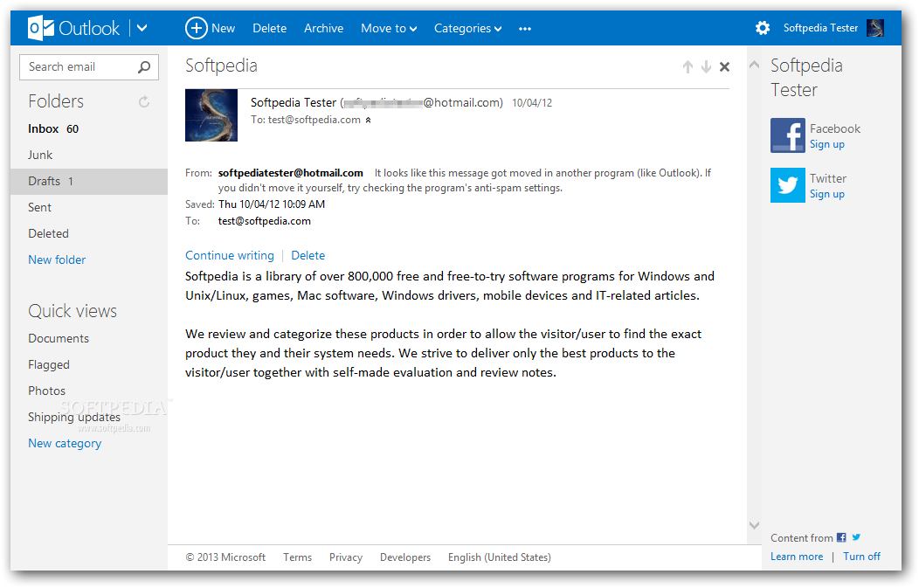This screenshot has height=588, width=919.
Task: Click small Facebook icon beside Content from
Action: click(841, 537)
